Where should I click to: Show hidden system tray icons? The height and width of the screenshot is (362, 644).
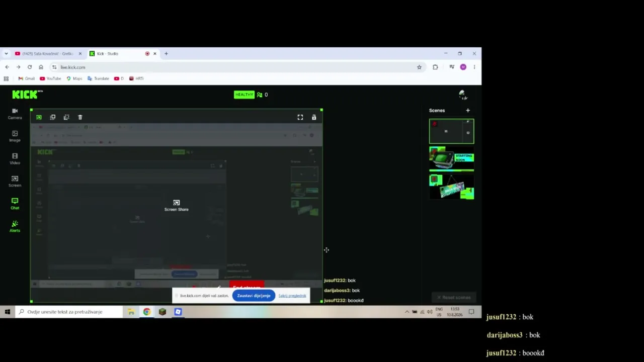click(407, 312)
